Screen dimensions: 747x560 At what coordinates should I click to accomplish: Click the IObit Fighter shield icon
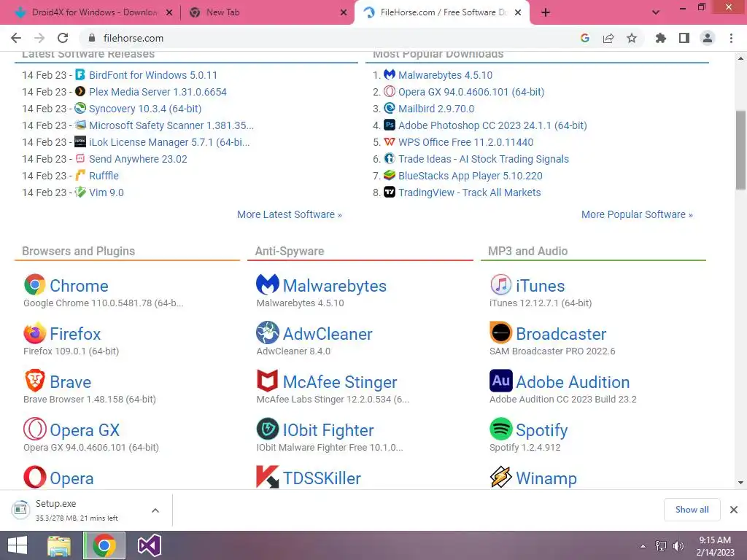click(x=267, y=429)
